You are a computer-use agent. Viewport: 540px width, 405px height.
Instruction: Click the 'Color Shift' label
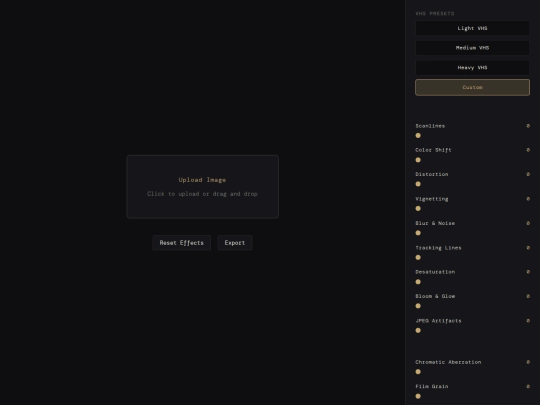point(433,150)
